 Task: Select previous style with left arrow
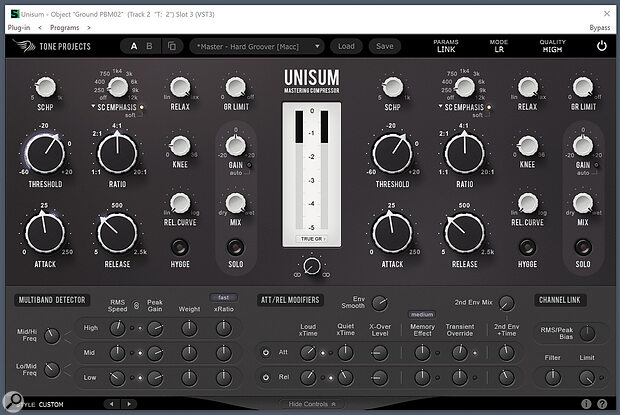(112, 404)
